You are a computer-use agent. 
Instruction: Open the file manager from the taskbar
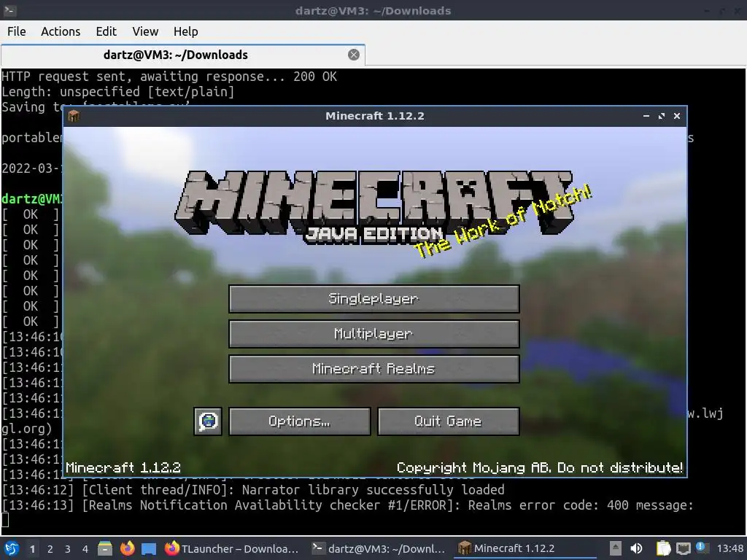pos(105,548)
